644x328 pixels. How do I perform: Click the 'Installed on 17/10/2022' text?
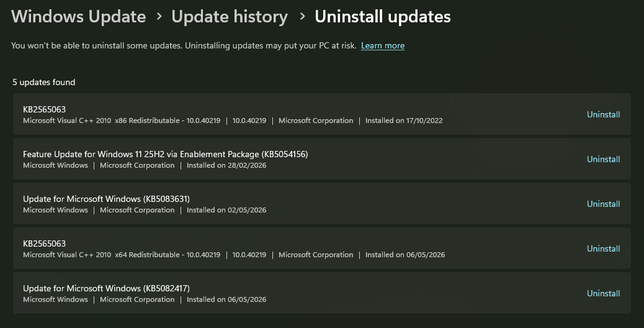(404, 121)
